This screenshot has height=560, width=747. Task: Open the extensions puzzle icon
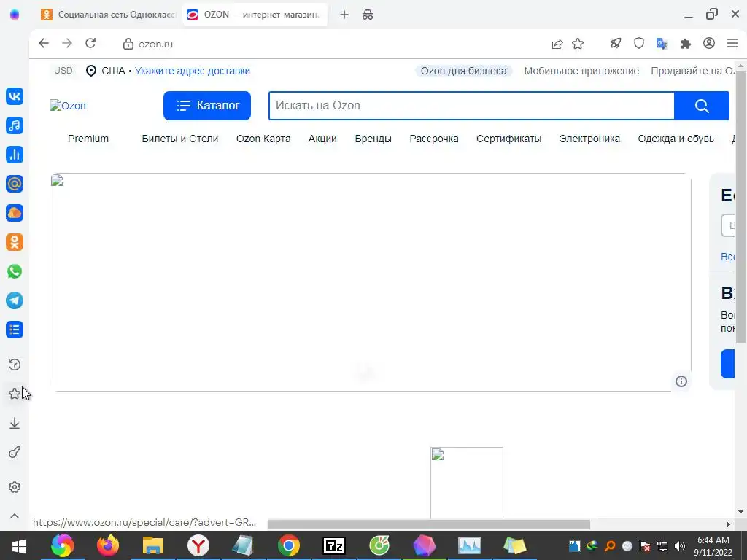686,43
